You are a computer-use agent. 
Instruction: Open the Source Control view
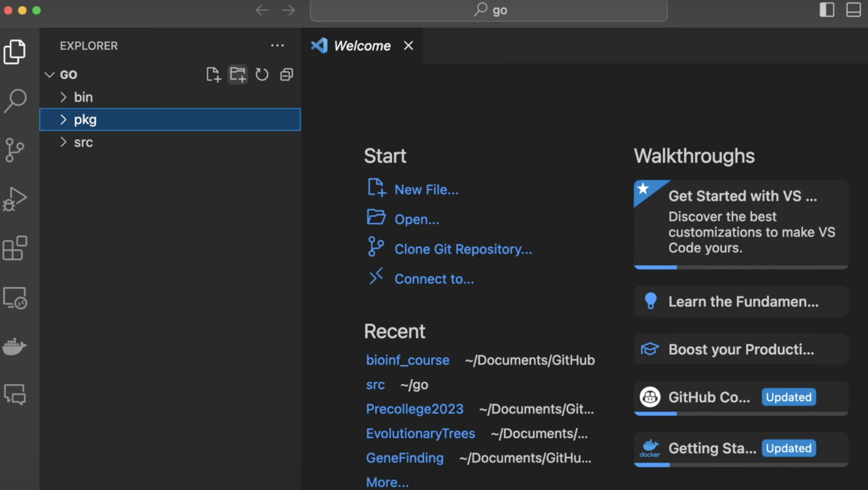point(15,150)
